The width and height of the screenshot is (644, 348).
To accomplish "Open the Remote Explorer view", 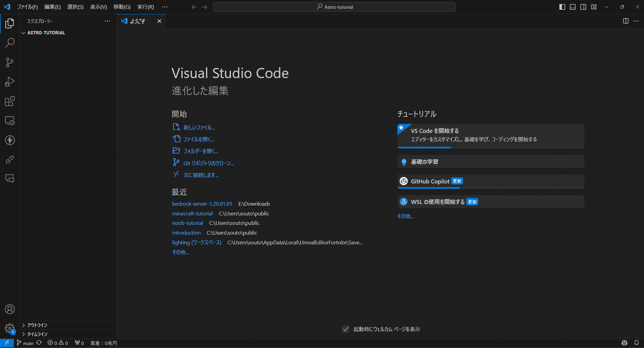I will (10, 121).
